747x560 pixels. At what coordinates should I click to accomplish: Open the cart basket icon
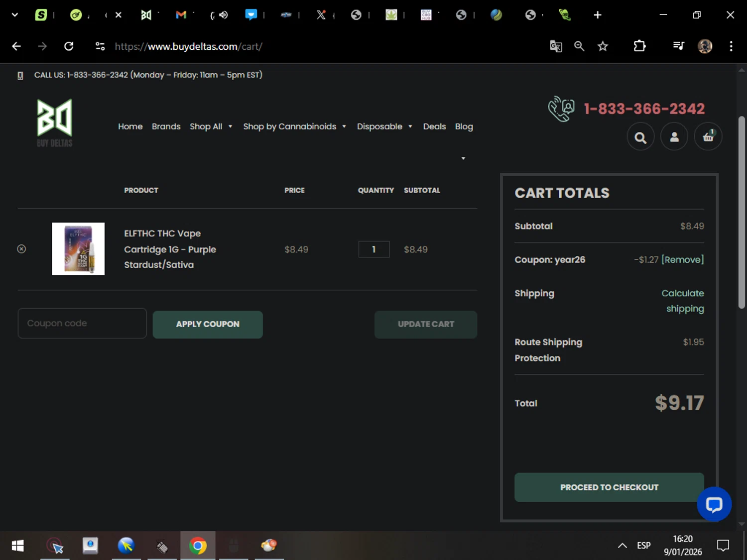click(708, 136)
